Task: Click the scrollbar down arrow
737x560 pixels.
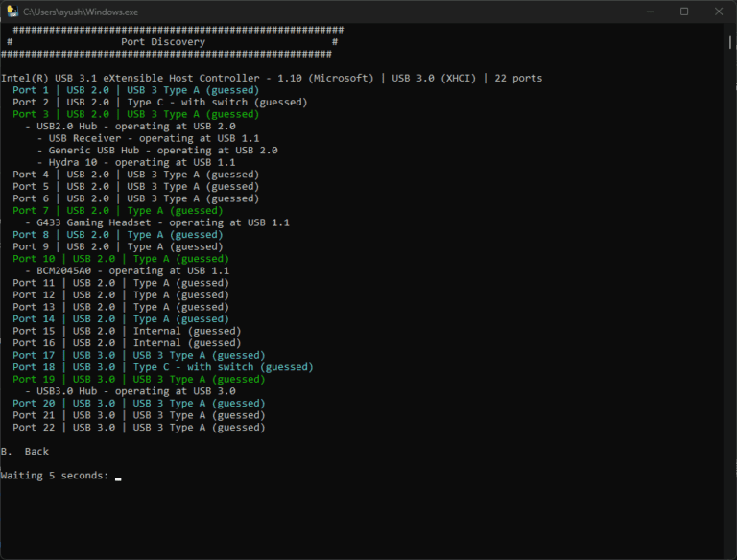Action: pos(730,552)
